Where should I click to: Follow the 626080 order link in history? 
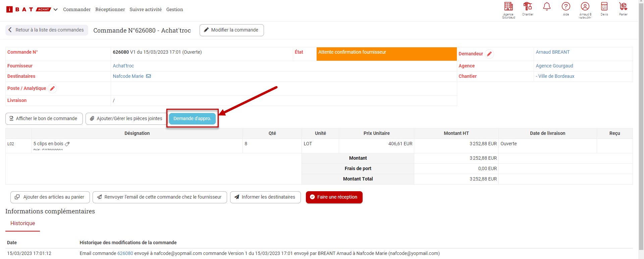(x=125, y=253)
